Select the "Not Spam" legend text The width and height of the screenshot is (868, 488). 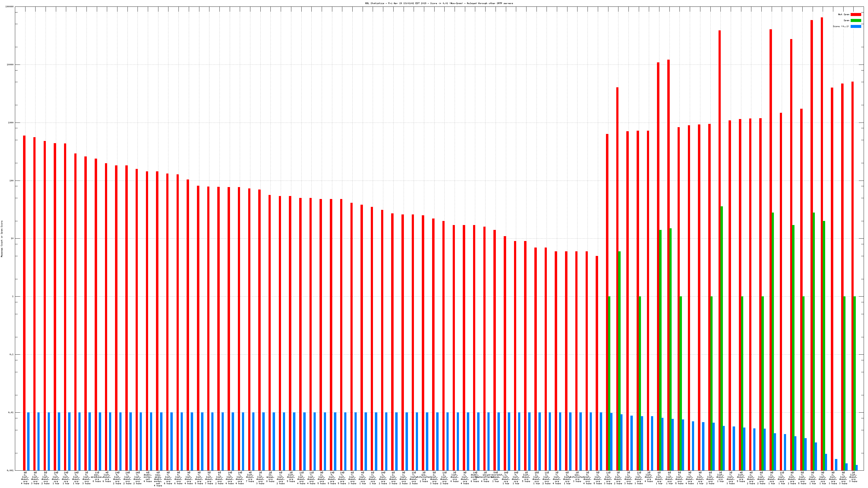pos(844,14)
